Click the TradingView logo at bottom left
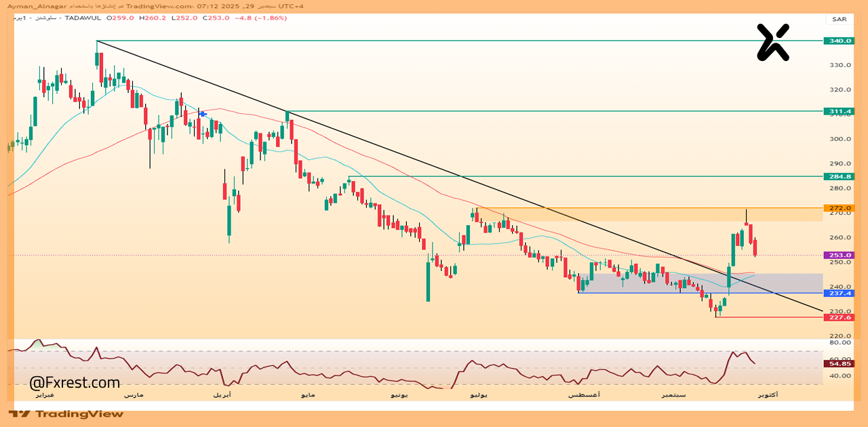Screen dimensions: 868x427 coord(66,413)
